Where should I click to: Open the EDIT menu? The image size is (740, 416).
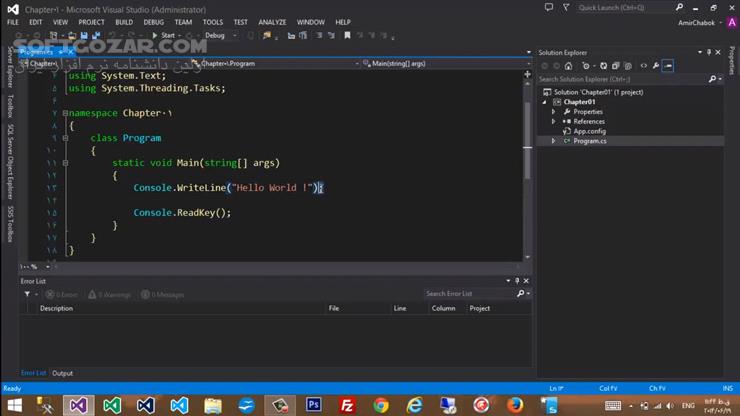(35, 22)
